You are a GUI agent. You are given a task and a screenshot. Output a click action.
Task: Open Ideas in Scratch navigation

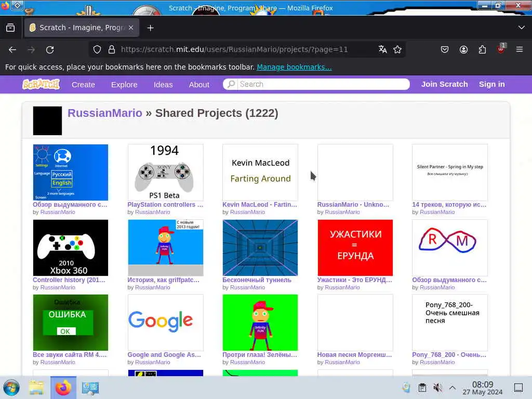point(163,85)
